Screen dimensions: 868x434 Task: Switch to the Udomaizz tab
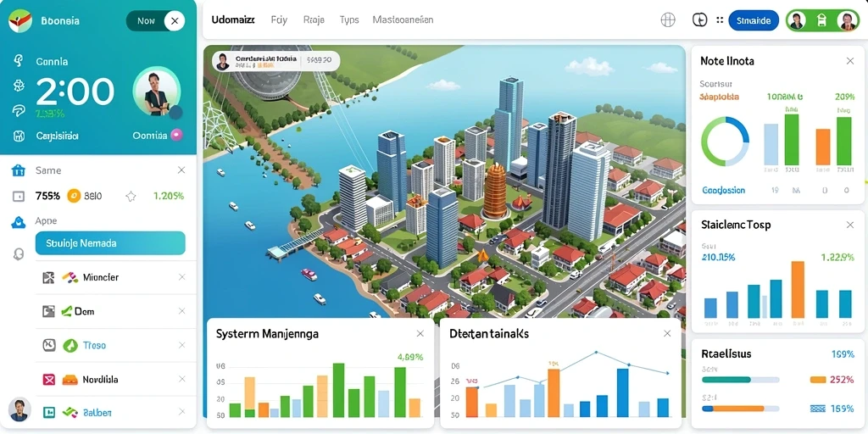coord(233,20)
